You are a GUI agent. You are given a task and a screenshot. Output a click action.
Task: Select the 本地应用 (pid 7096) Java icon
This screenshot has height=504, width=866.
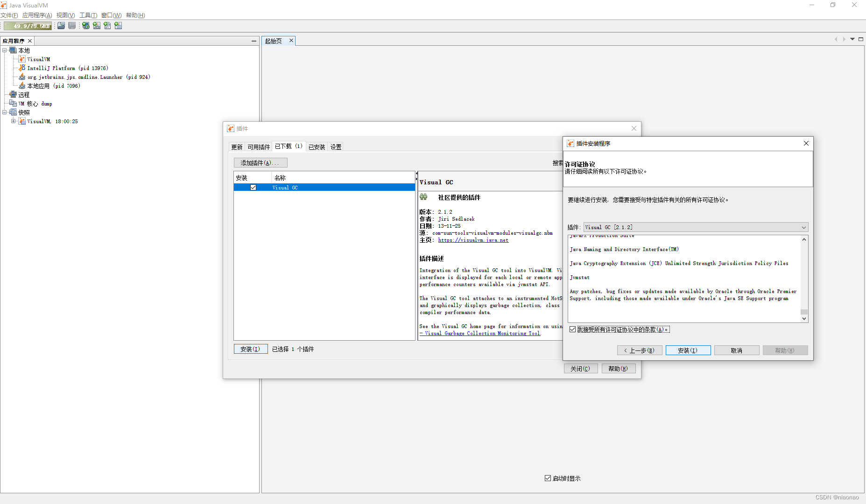coord(22,86)
